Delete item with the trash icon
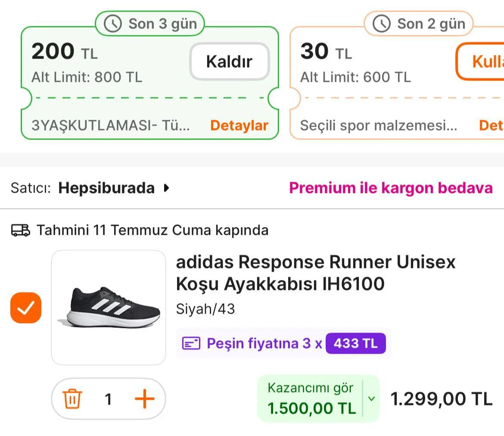This screenshot has height=436, width=504. click(72, 399)
